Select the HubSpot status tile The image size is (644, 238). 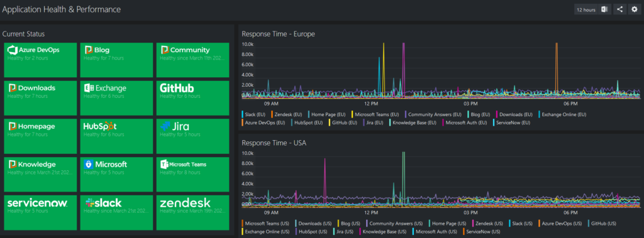(x=116, y=136)
